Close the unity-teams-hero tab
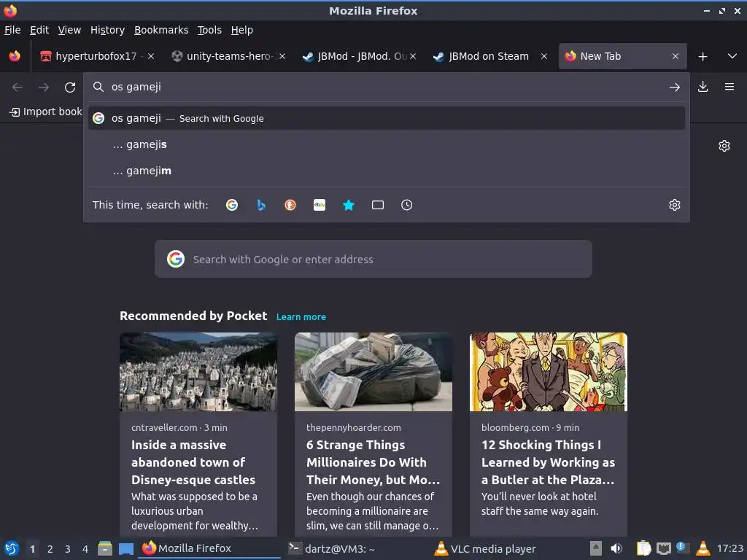Viewport: 747px width, 560px height. (x=282, y=56)
